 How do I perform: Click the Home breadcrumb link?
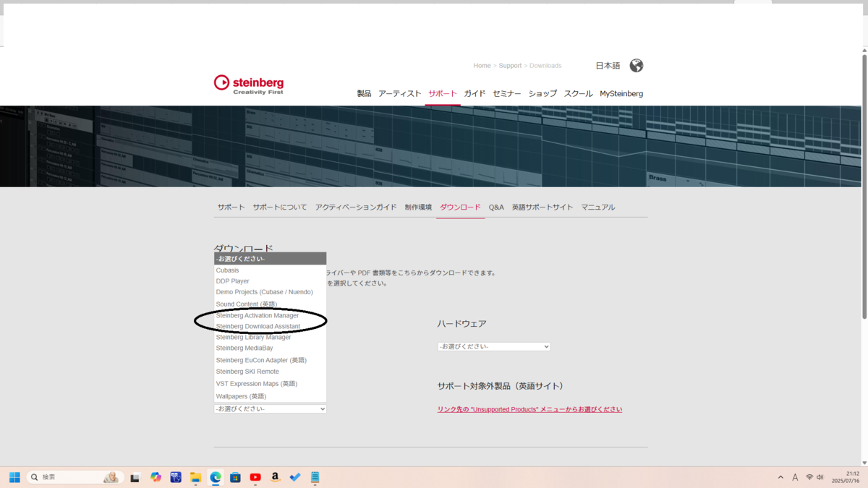point(482,66)
